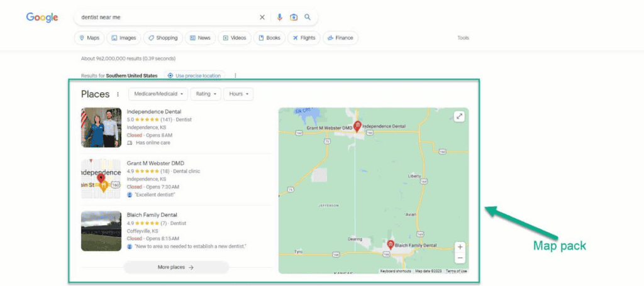Open Places more options menu
The image size is (644, 286).
tap(118, 94)
